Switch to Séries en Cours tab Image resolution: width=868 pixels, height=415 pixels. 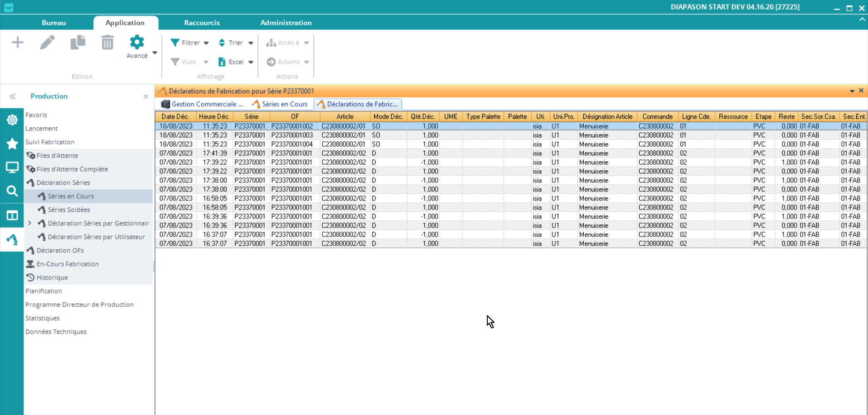point(280,104)
